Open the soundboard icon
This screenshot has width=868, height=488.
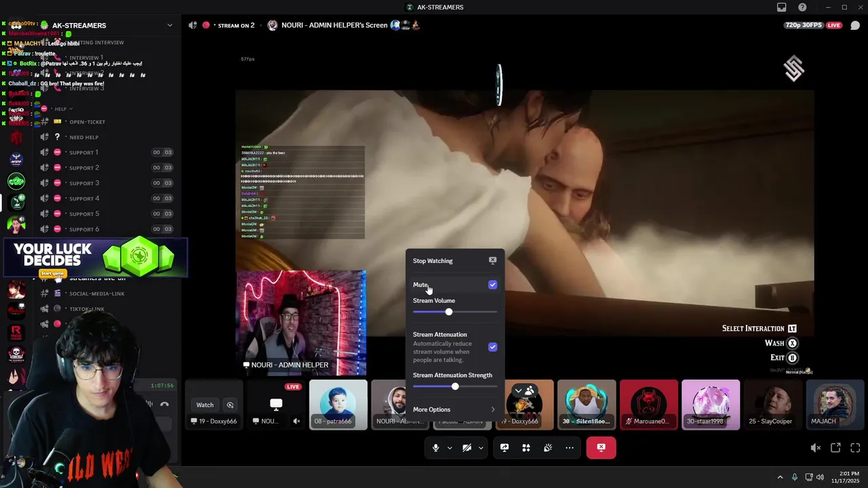click(x=548, y=447)
